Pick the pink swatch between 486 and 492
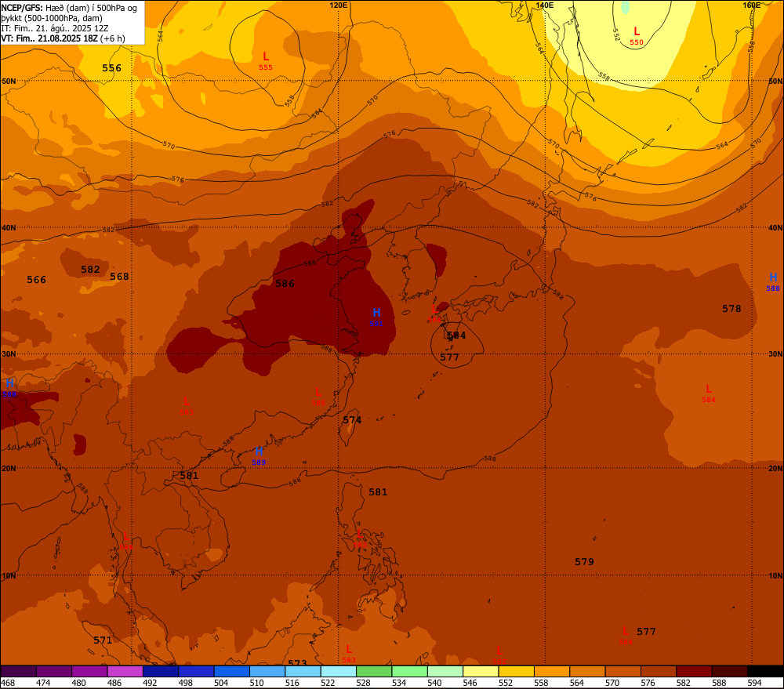This screenshot has height=689, width=784. pos(125,671)
